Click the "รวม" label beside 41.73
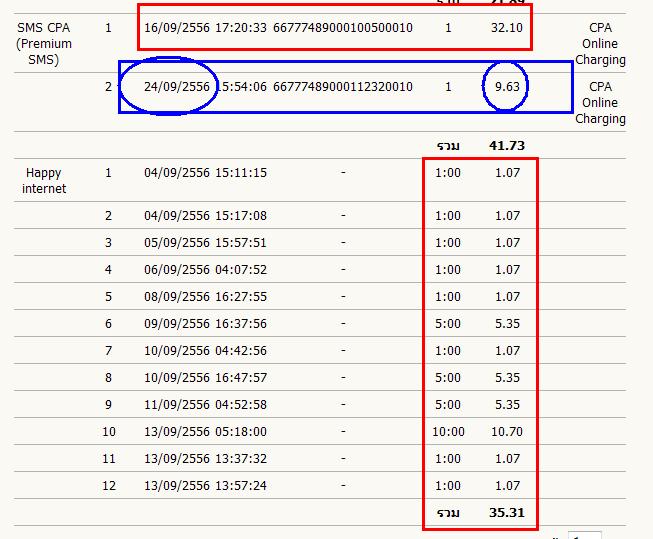The height and width of the screenshot is (539, 653). 448,146
